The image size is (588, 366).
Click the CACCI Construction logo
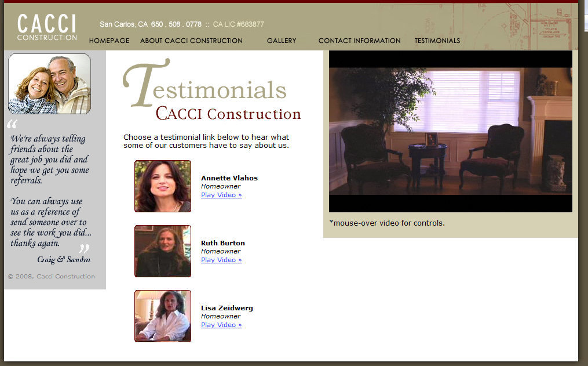46,26
